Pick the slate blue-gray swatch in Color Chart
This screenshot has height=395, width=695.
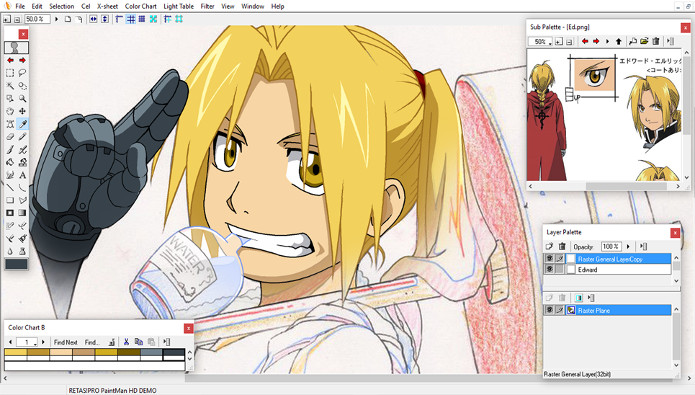[151, 352]
